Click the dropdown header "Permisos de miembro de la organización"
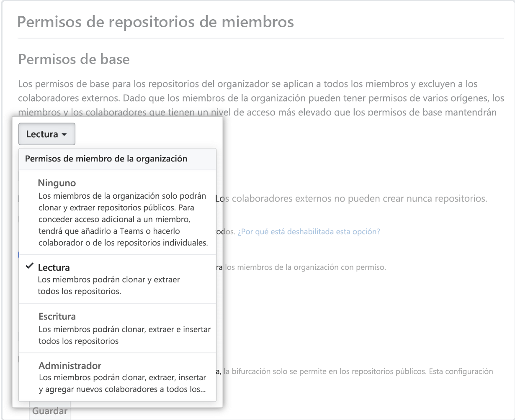Image resolution: width=515 pixels, height=420 pixels. [x=106, y=159]
